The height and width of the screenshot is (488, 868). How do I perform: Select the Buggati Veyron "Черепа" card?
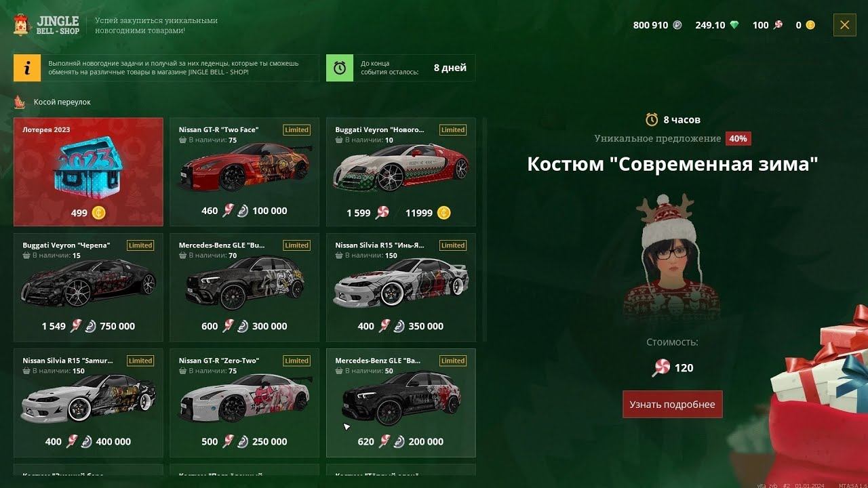tap(88, 287)
